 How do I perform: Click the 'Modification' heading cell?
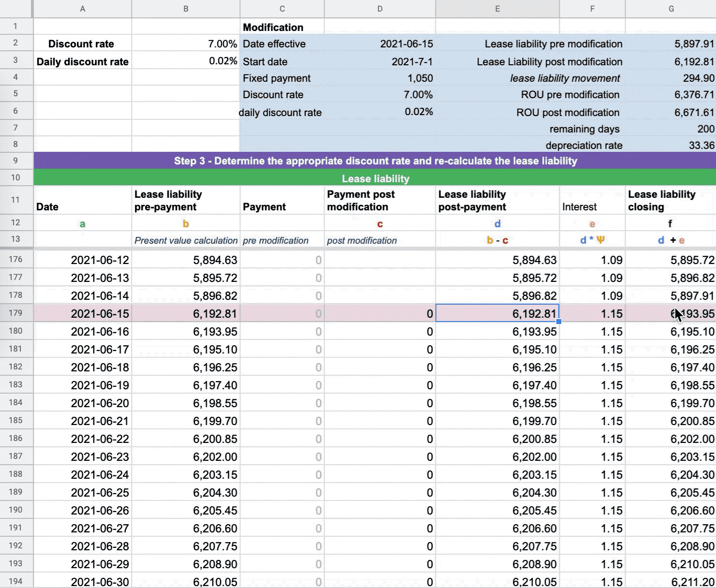pos(282,27)
